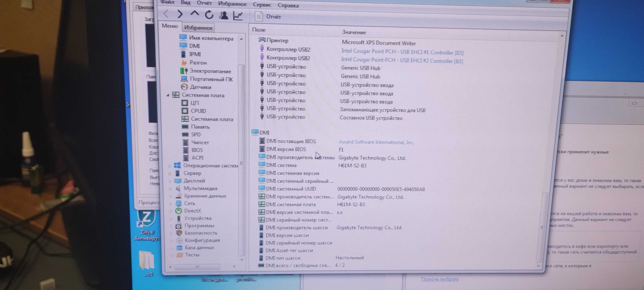The image size is (644, 290).
Task: Select the IPMI tree item
Action: coord(191,54)
